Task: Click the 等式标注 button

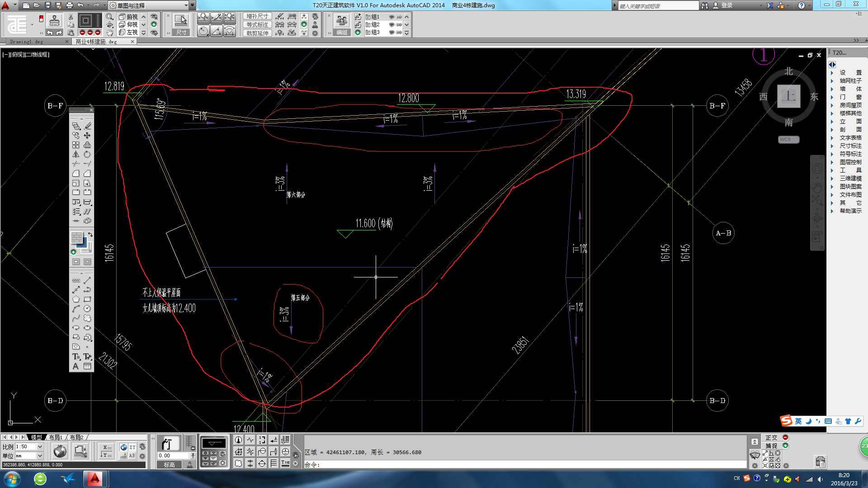Action: 258,24
